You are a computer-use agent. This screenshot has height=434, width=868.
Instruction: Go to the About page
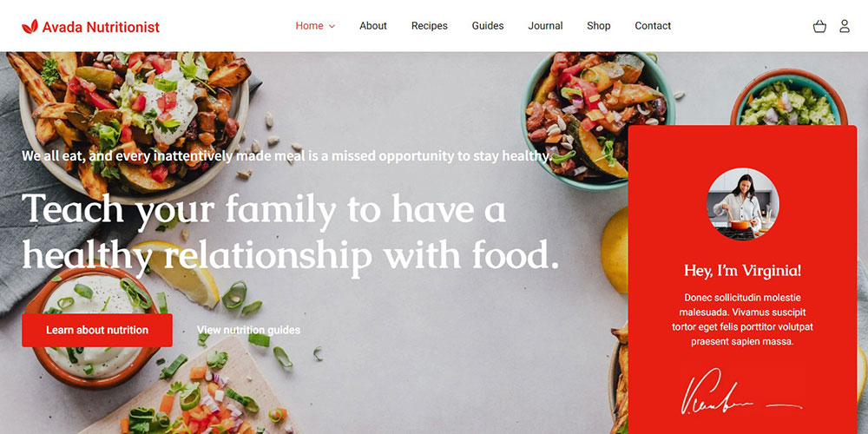point(373,25)
